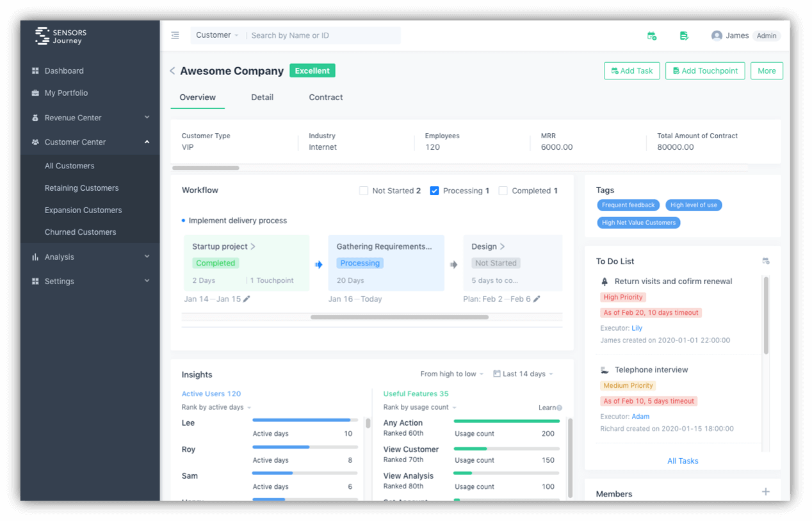Click the Excellent status badge
This screenshot has height=521, width=812.
point(313,71)
